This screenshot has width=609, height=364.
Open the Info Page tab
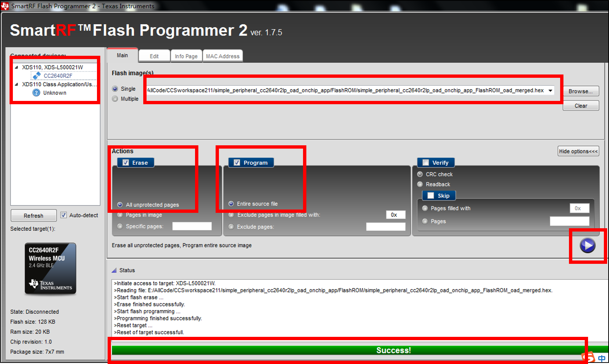tap(186, 56)
